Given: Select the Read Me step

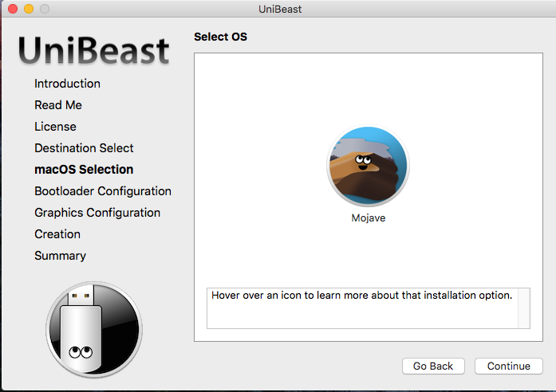Looking at the screenshot, I should coord(58,105).
